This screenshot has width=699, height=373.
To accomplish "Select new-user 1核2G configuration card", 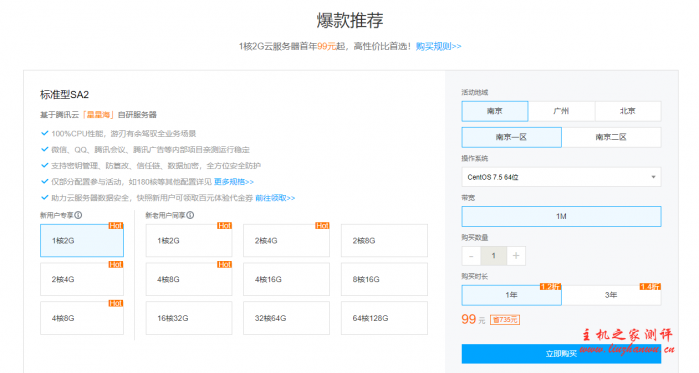I will [x=82, y=241].
